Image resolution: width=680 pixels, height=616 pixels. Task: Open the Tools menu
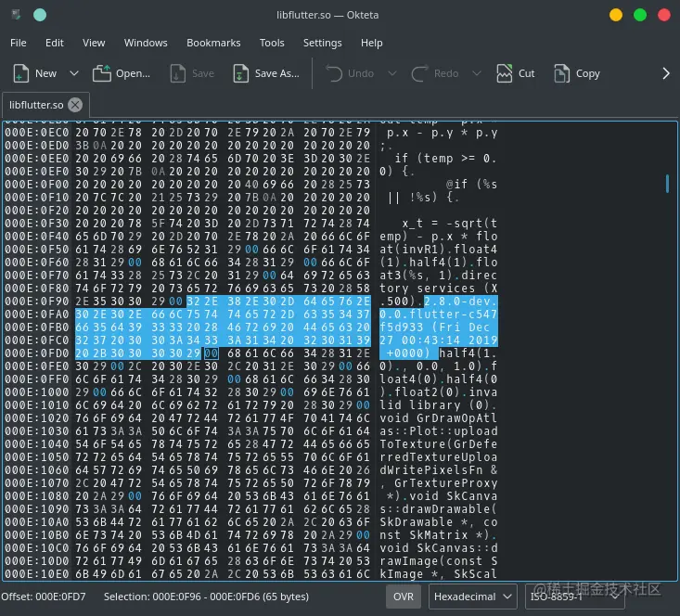(272, 43)
